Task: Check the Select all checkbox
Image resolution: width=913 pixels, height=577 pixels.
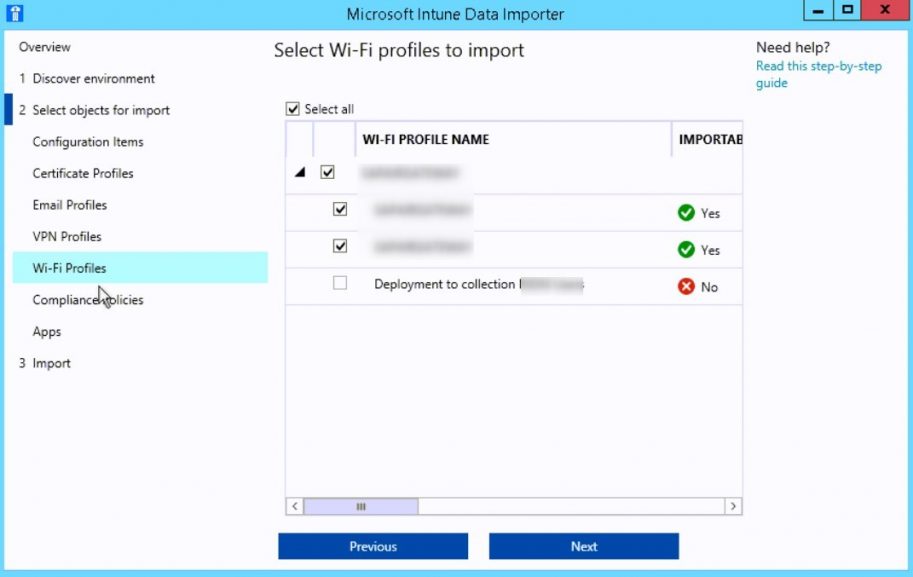Action: point(293,108)
